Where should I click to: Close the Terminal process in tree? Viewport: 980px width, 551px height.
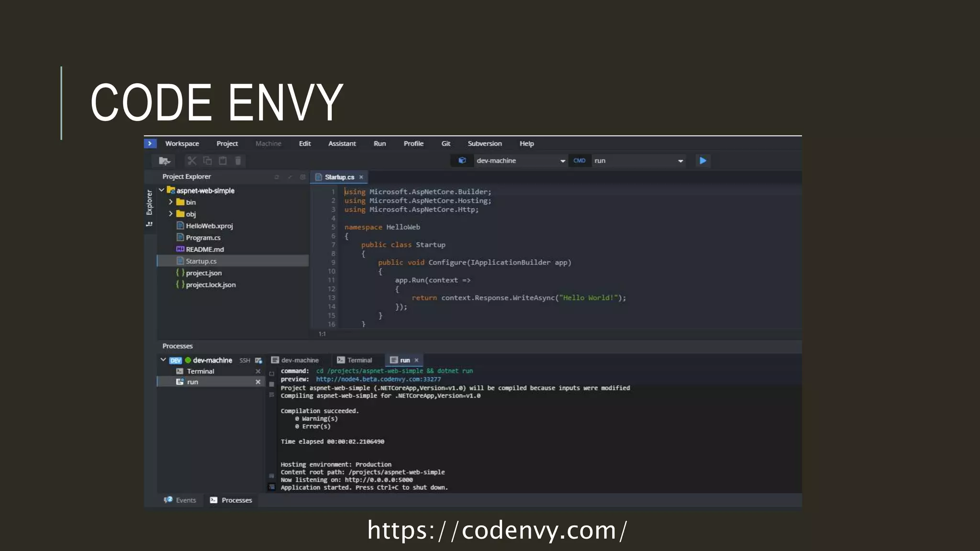click(258, 371)
